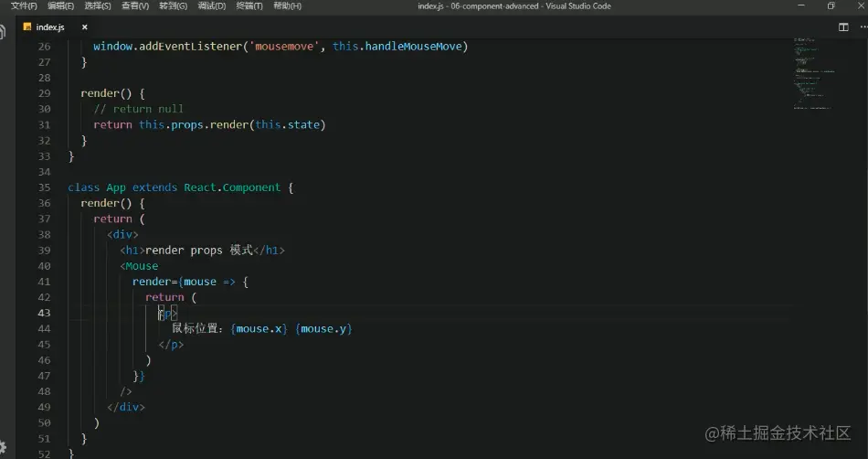Click line number 26 in the gutter
This screenshot has width=868, height=459.
point(44,47)
